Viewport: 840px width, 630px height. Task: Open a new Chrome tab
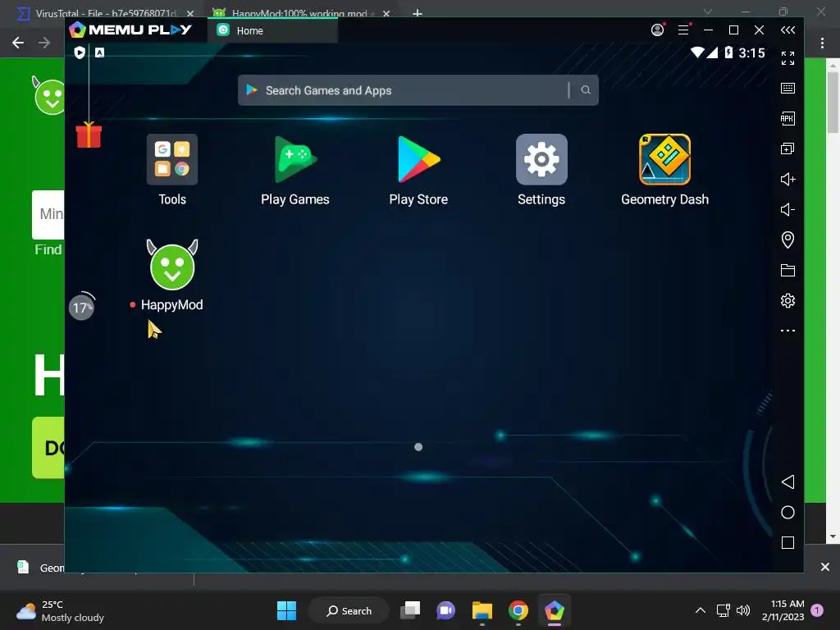[418, 13]
